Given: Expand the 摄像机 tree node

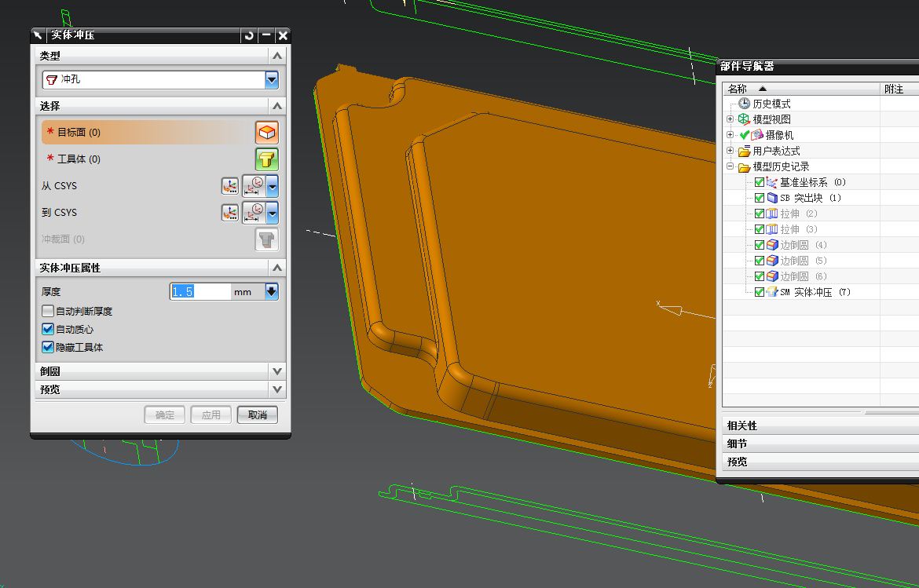Looking at the screenshot, I should 730,135.
